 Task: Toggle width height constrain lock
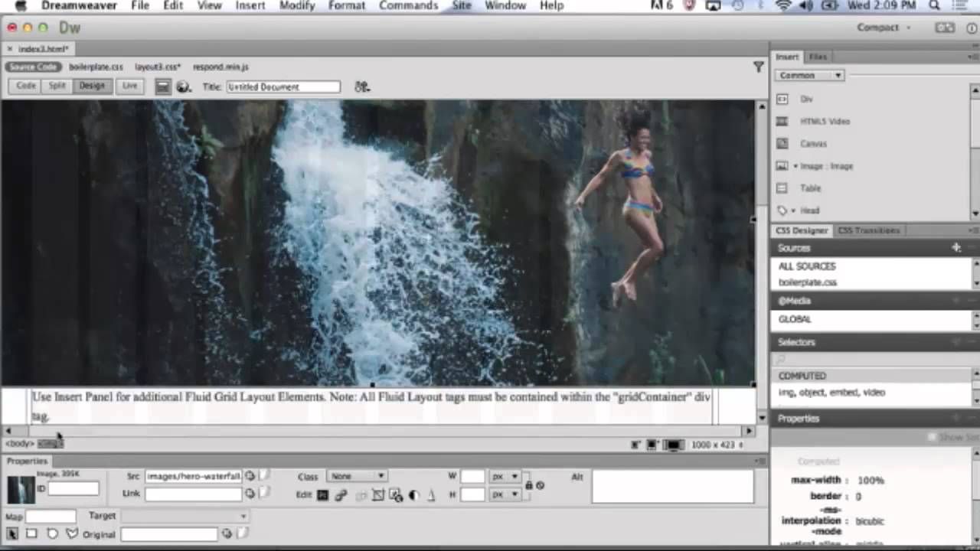[528, 485]
